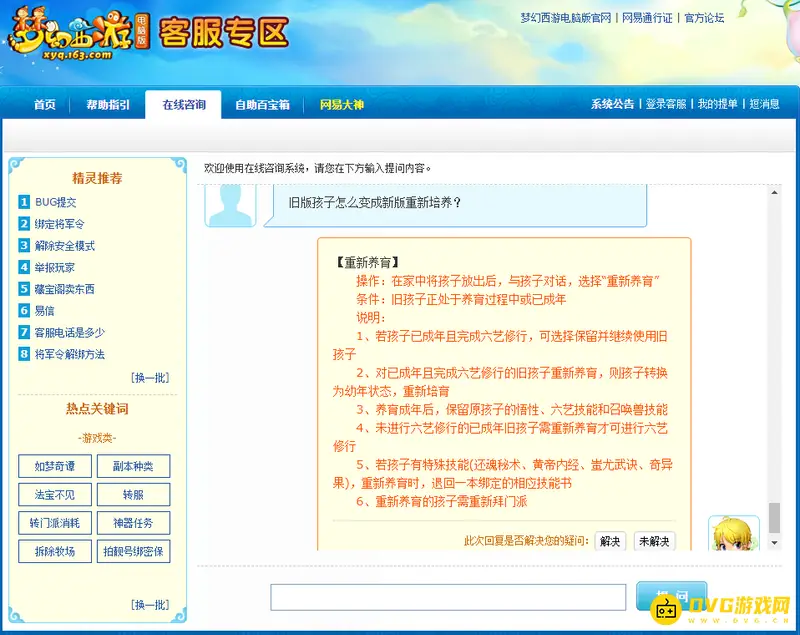Click the 提问 submit button
The height and width of the screenshot is (635, 800).
click(x=671, y=596)
